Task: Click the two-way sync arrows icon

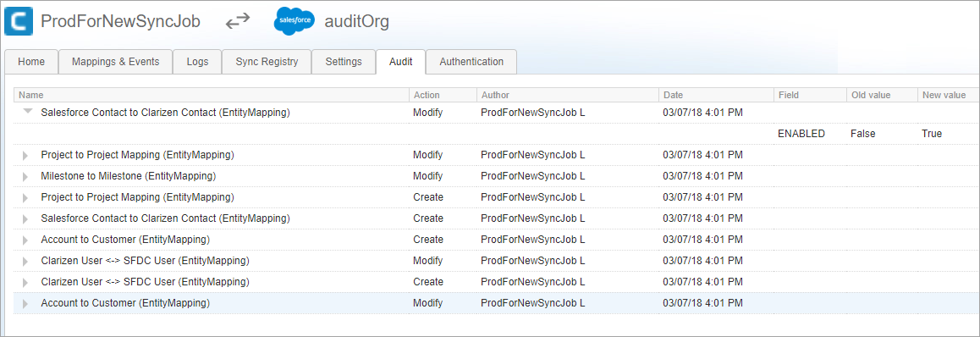Action: click(x=238, y=21)
